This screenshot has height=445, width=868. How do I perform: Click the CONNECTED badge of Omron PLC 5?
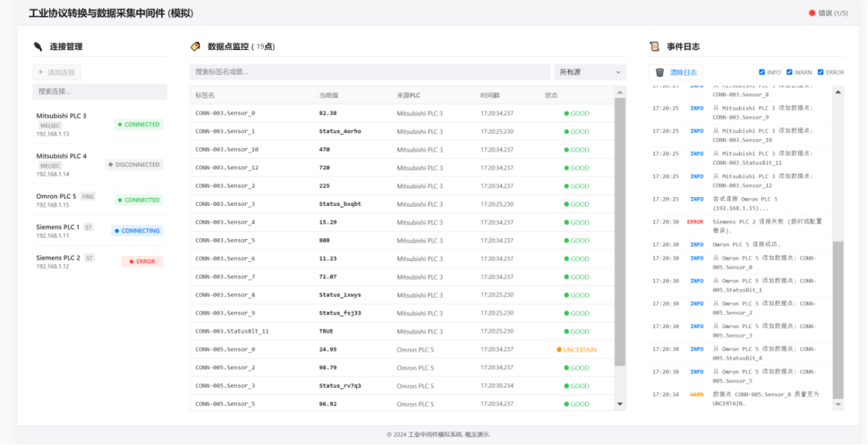pyautogui.click(x=139, y=200)
